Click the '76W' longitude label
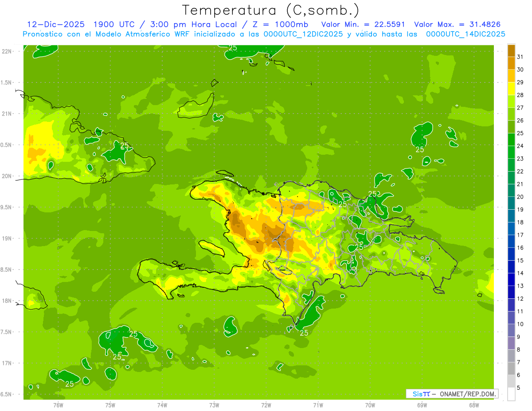The height and width of the screenshot is (411, 532). (x=58, y=405)
